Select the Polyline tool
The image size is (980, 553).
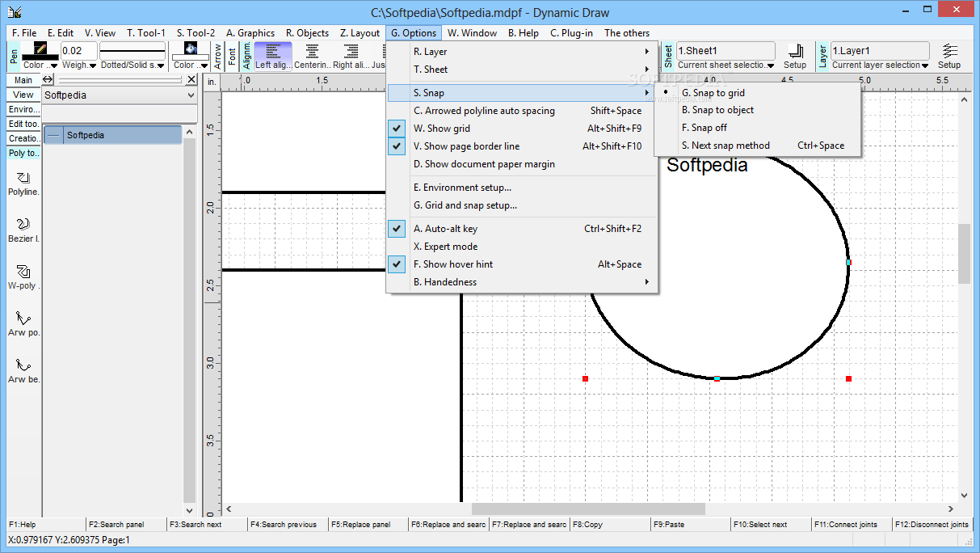pos(23,184)
